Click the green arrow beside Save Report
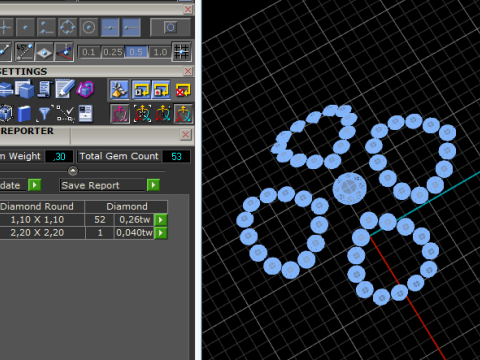This screenshot has width=480, height=360. (x=153, y=185)
